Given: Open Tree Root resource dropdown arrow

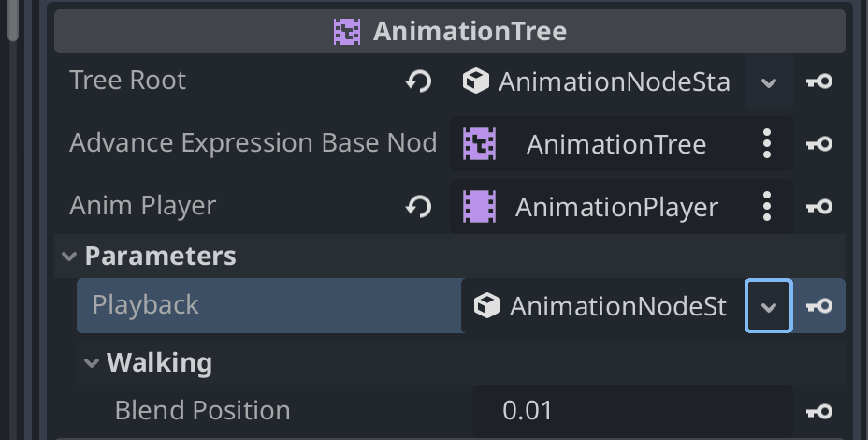Looking at the screenshot, I should pos(768,82).
